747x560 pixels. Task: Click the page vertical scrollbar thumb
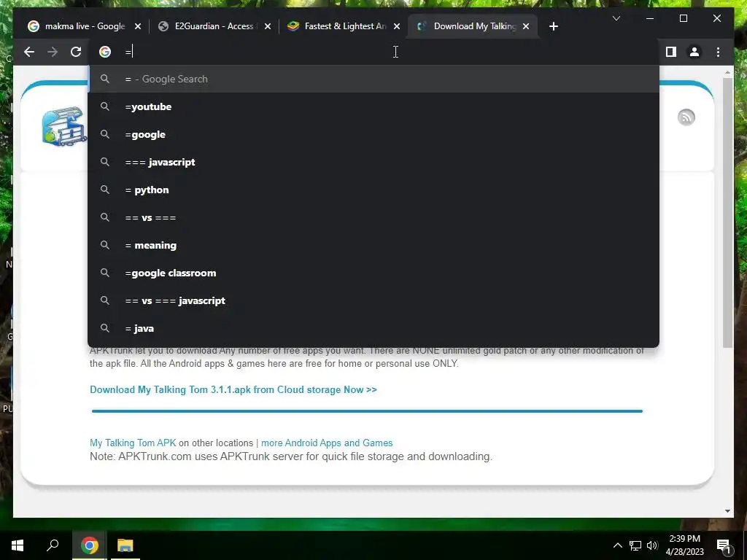click(727, 212)
